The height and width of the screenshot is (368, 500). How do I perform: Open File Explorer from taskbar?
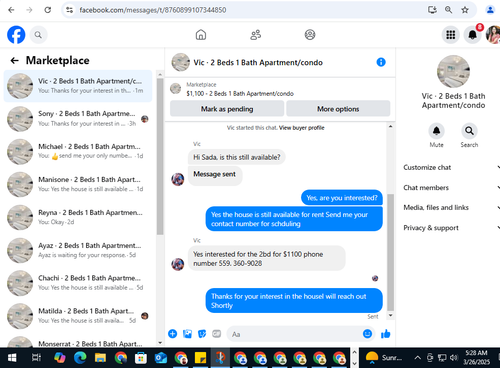point(100,358)
